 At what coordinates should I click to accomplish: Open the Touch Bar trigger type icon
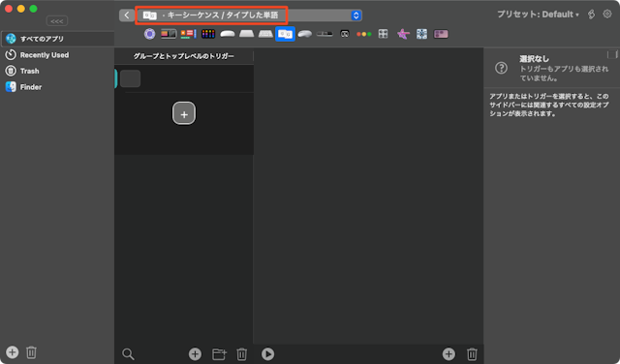click(169, 34)
